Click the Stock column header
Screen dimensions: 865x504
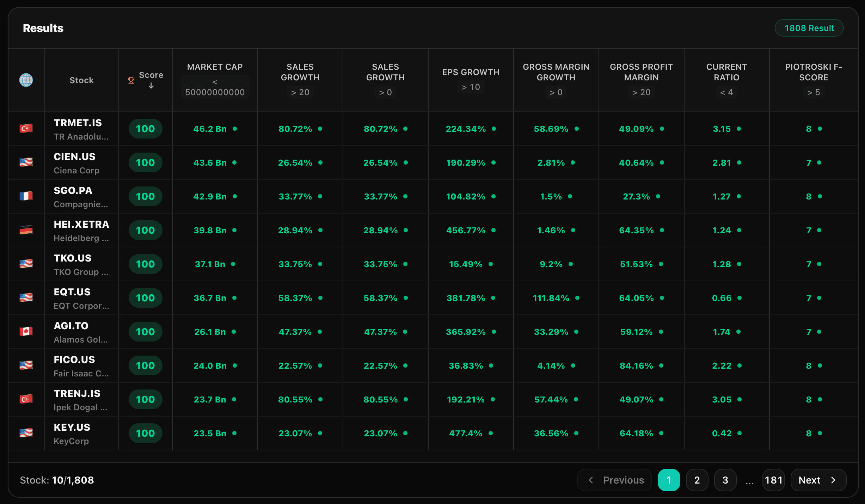(82, 80)
